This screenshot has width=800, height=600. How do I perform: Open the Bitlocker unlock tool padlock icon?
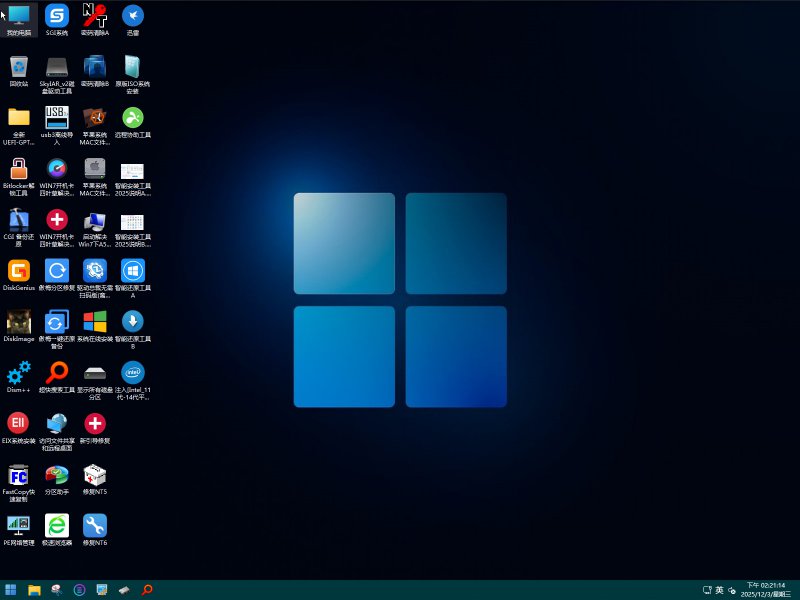[19, 177]
